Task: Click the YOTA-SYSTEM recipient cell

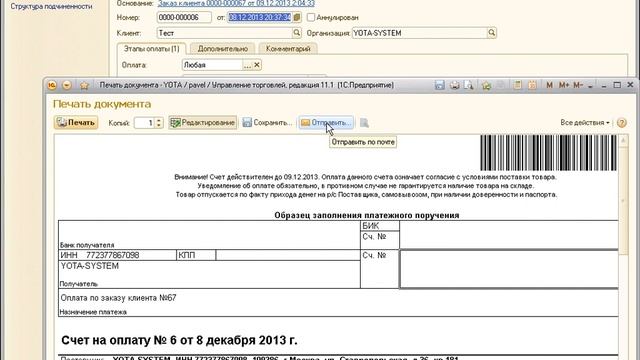Action: pyautogui.click(x=209, y=274)
